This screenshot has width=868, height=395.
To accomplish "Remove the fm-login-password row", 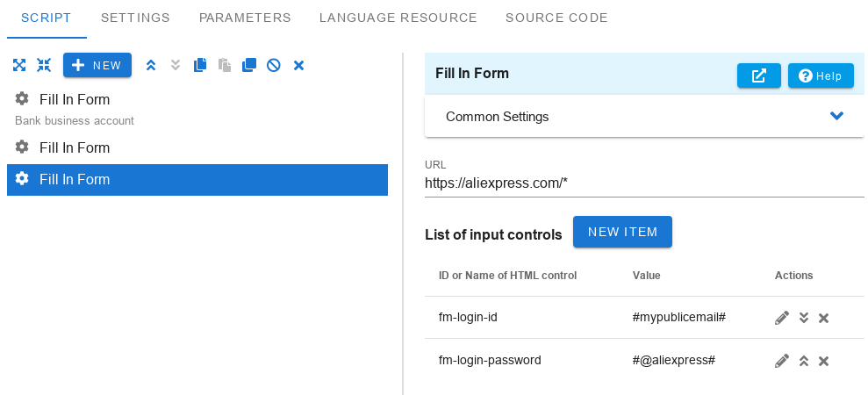I will pos(824,362).
